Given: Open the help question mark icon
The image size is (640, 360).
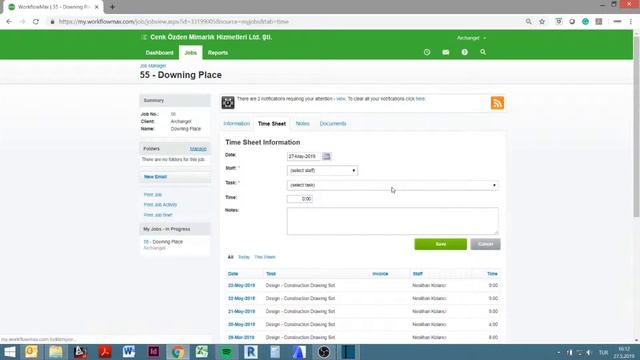Looking at the screenshot, I should click(x=464, y=52).
